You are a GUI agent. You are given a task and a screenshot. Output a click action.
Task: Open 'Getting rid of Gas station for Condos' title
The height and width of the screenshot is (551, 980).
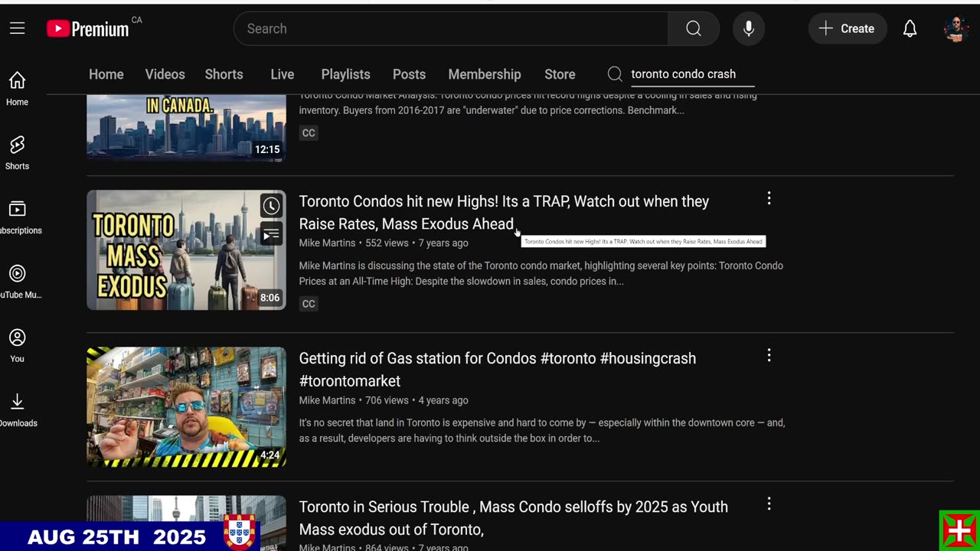click(498, 370)
